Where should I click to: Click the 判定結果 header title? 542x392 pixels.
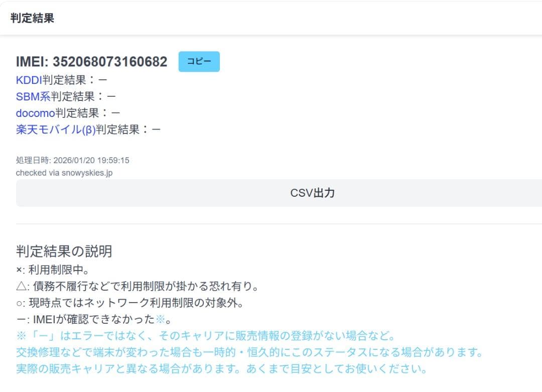click(x=32, y=18)
